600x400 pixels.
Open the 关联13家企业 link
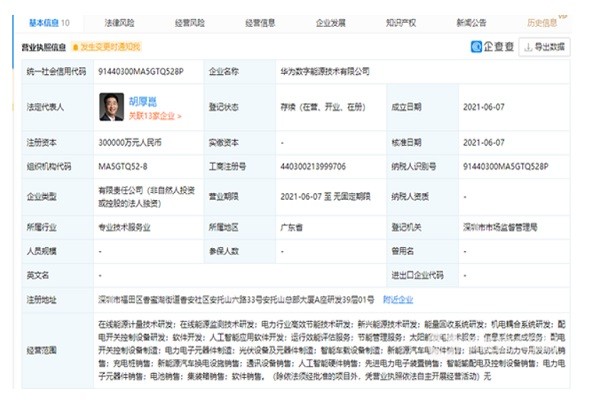tap(155, 116)
